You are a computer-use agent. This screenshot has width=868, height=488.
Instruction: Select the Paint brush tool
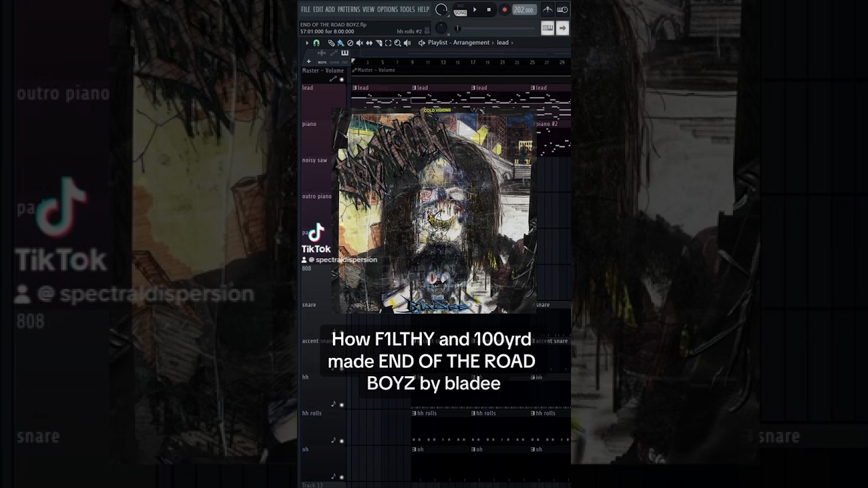[340, 43]
